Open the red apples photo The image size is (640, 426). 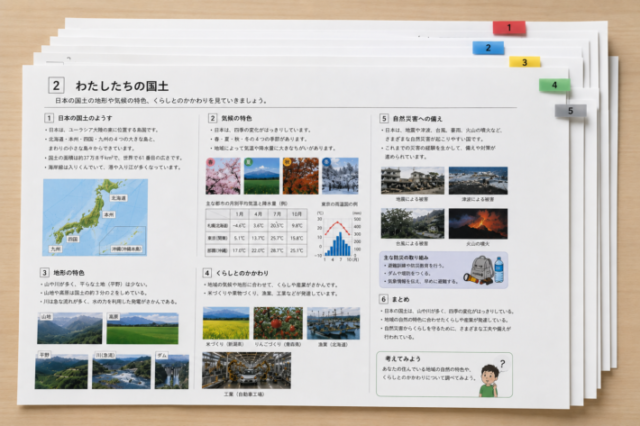[278, 323]
